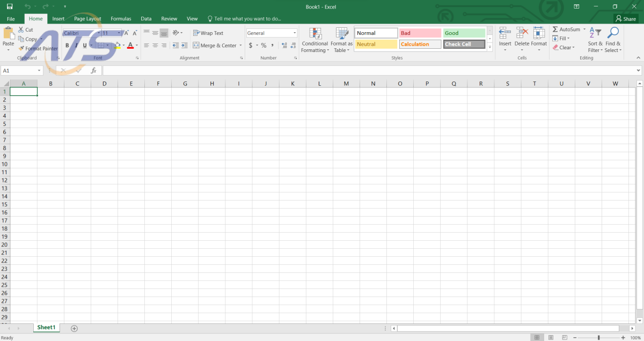
Task: Click in the formula bar input
Action: point(370,70)
